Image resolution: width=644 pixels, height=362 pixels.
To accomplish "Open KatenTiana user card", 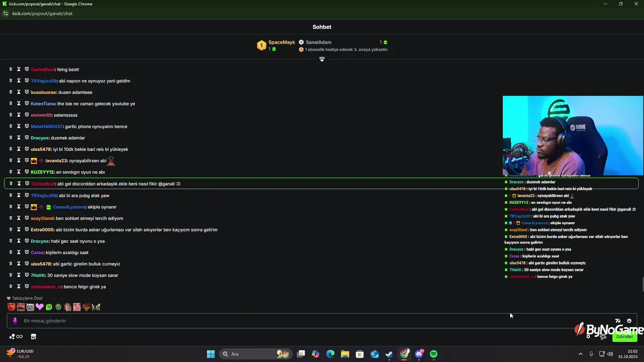I will [x=43, y=104].
